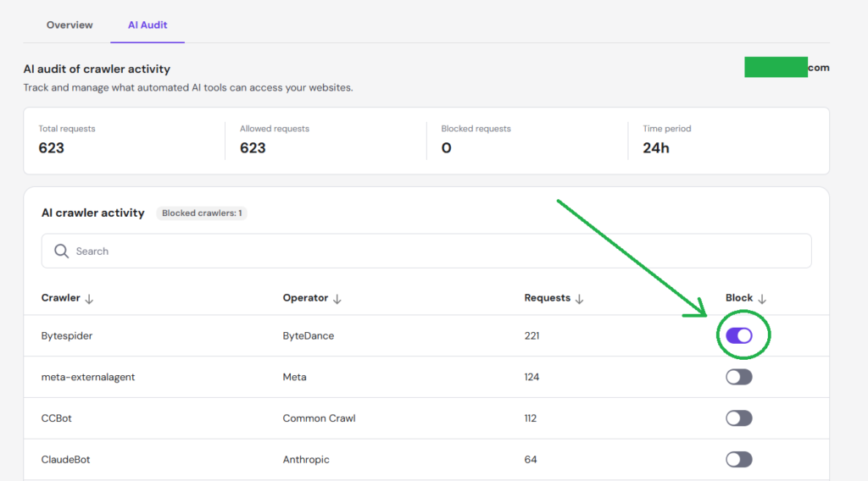Click the Blocked requests stat card
The width and height of the screenshot is (868, 481).
[527, 141]
